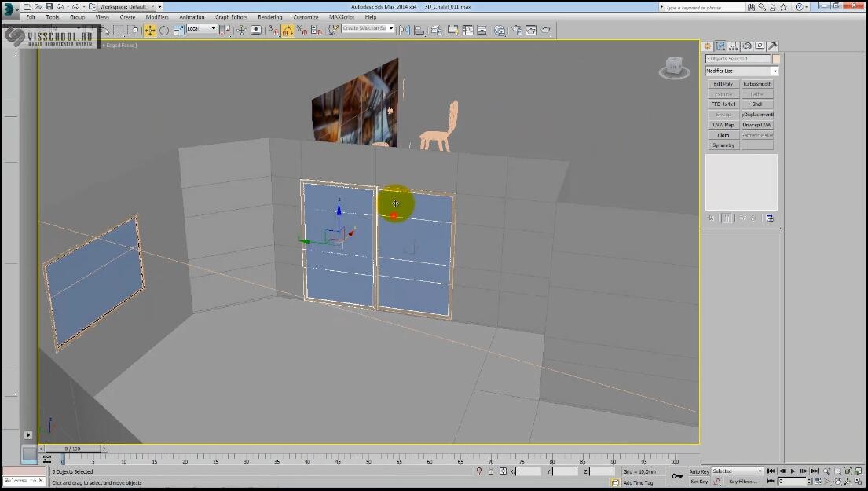Click the TurboSmooth modifier button

coord(757,83)
